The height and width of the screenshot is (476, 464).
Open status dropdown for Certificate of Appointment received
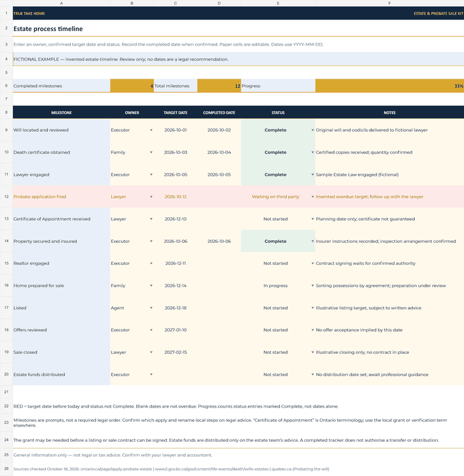pyautogui.click(x=313, y=219)
